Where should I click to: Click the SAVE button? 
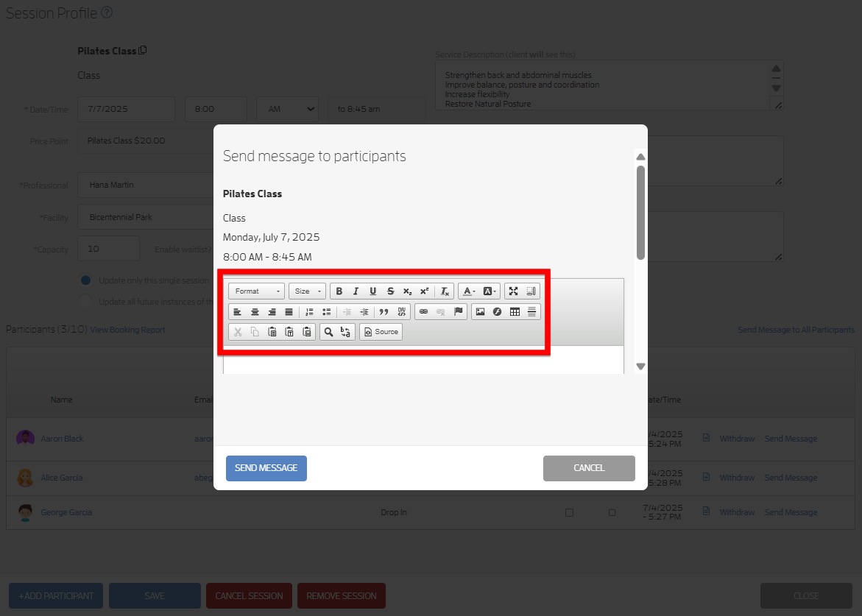click(155, 595)
